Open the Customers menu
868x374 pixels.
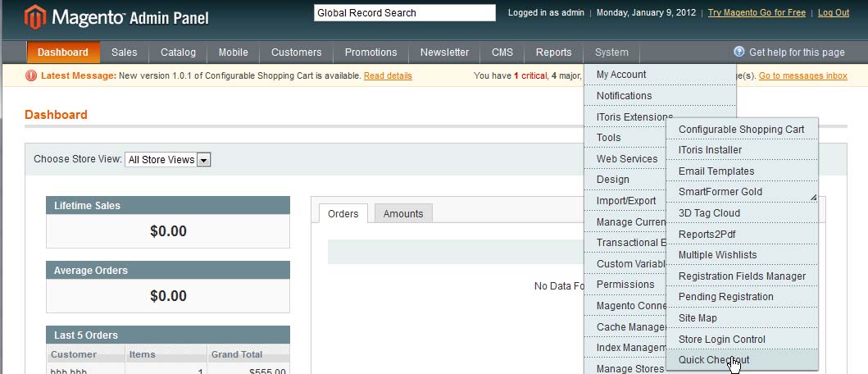pyautogui.click(x=296, y=52)
